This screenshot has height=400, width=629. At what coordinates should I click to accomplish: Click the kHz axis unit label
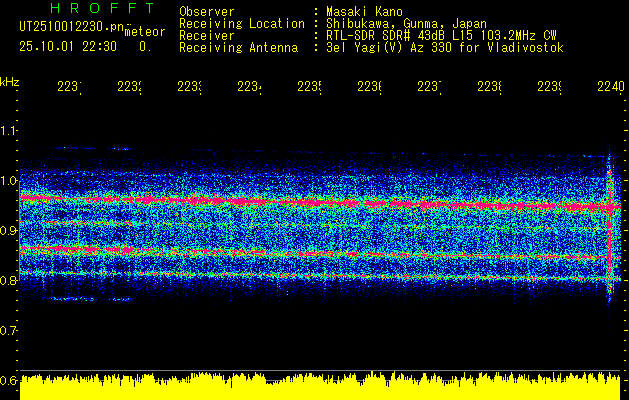tap(10, 82)
